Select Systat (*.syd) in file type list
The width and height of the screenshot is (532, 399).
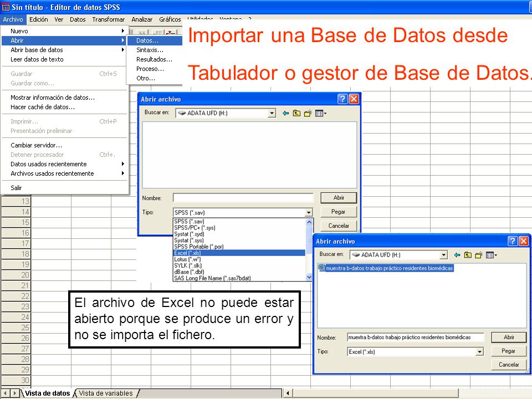[x=239, y=234]
